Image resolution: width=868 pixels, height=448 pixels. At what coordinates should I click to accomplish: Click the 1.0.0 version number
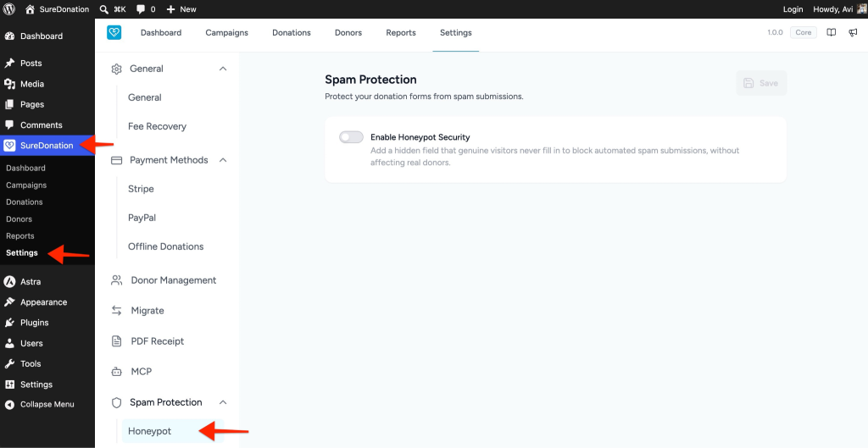pyautogui.click(x=775, y=33)
